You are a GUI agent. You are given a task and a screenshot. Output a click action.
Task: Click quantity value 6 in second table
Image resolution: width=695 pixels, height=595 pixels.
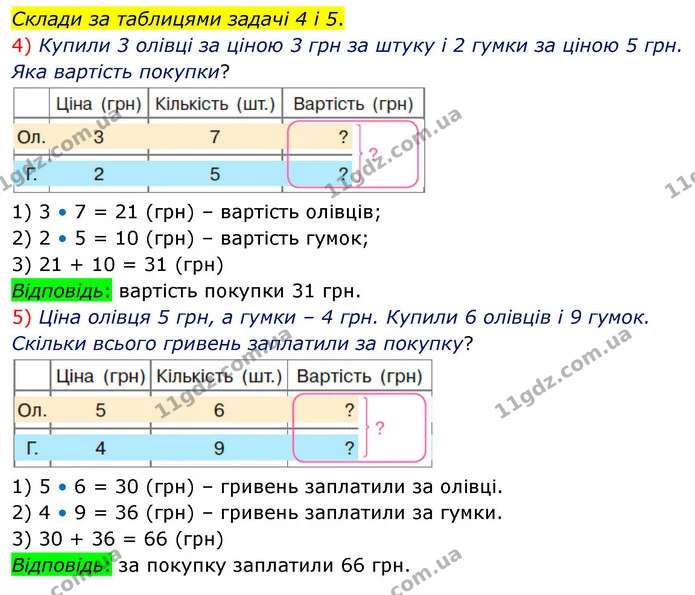click(x=219, y=410)
